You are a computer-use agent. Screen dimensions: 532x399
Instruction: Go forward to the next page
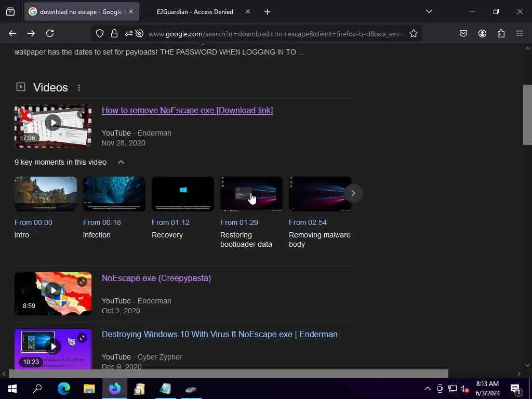[x=31, y=33]
